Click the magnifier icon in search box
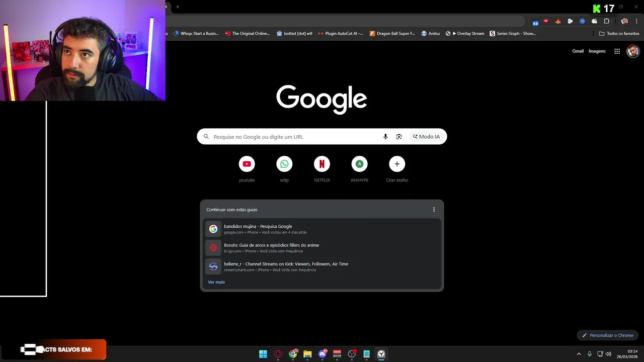This screenshot has width=644, height=362. 206,137
